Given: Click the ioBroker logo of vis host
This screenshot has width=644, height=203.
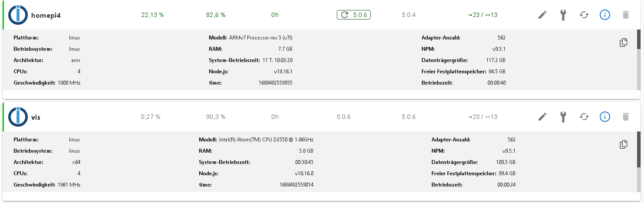Looking at the screenshot, I should [x=18, y=117].
